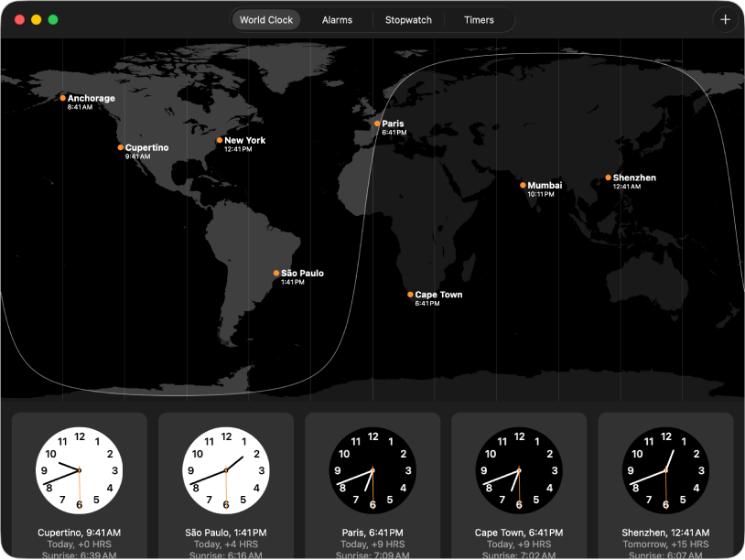
Task: Select the Cupertino orange map pin
Action: [121, 147]
